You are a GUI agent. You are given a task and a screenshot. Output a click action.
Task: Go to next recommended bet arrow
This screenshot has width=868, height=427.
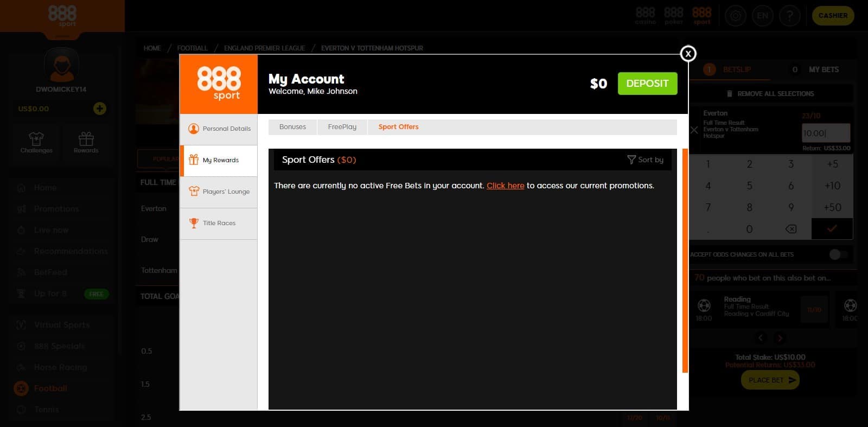click(x=780, y=338)
